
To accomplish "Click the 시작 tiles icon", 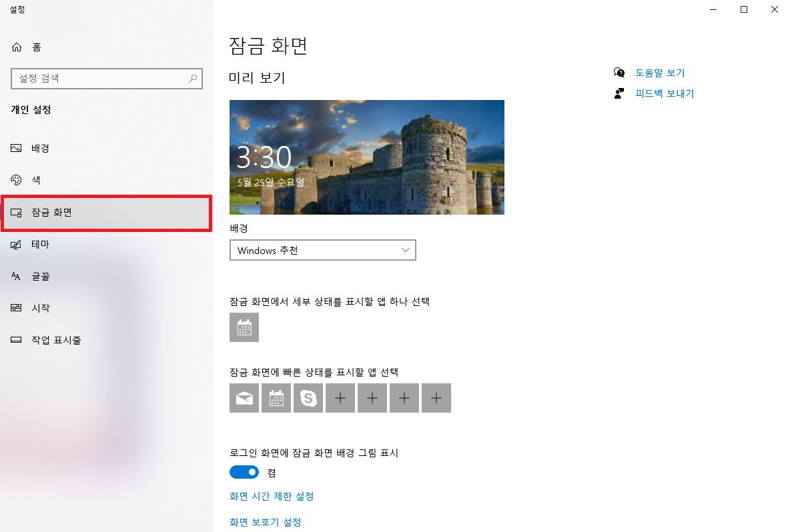I will (x=16, y=308).
